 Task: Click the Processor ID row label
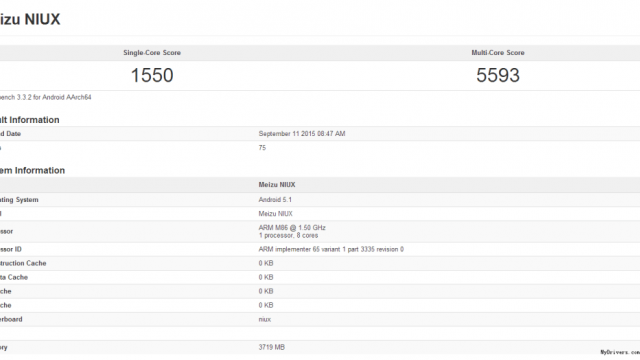(x=11, y=249)
